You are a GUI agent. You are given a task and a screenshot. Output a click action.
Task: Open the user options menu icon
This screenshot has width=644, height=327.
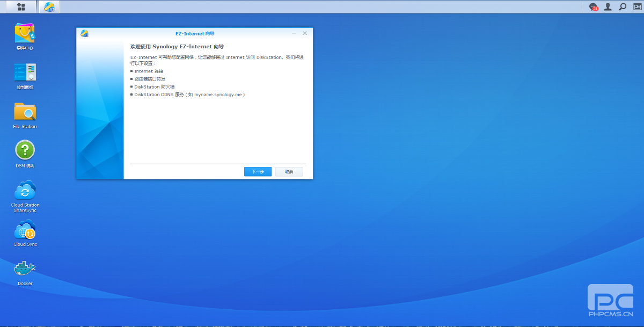608,7
